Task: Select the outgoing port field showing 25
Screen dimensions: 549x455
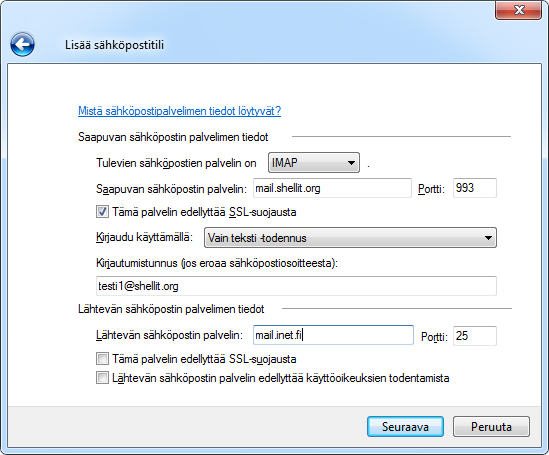Action: click(x=475, y=336)
